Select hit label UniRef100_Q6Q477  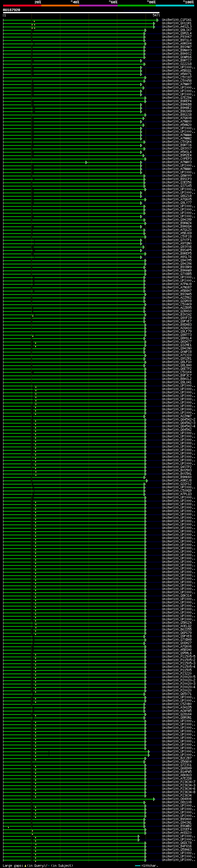coord(177,342)
